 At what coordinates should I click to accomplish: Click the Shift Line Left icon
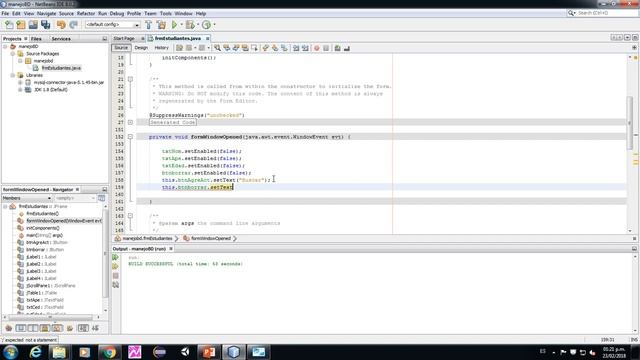point(296,48)
